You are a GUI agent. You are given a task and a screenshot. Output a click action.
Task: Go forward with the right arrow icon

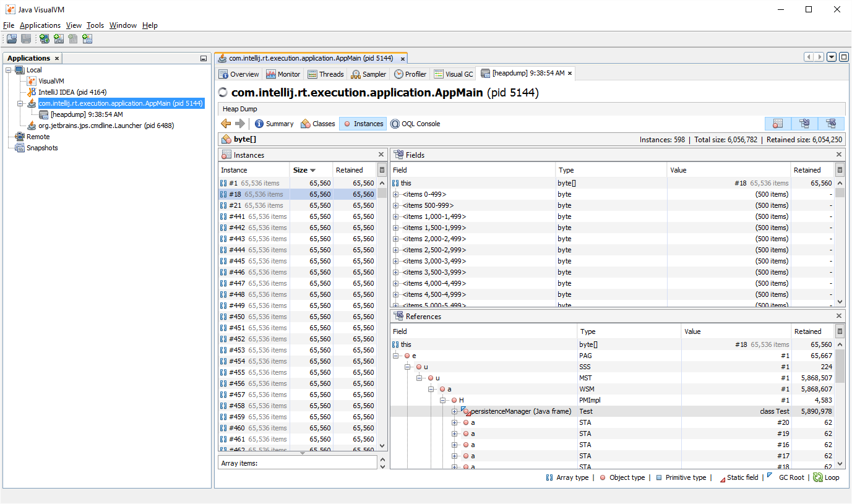tap(240, 124)
